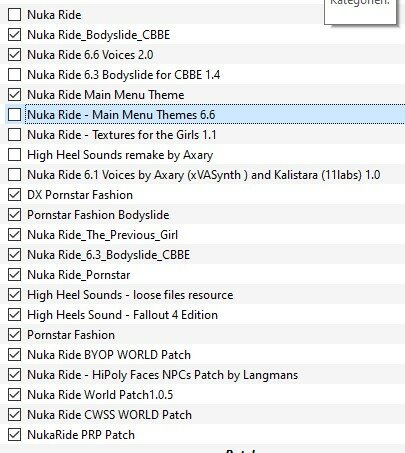
Task: Select 'Pornstar Fashion Bodyslide' text
Action: coord(98,215)
